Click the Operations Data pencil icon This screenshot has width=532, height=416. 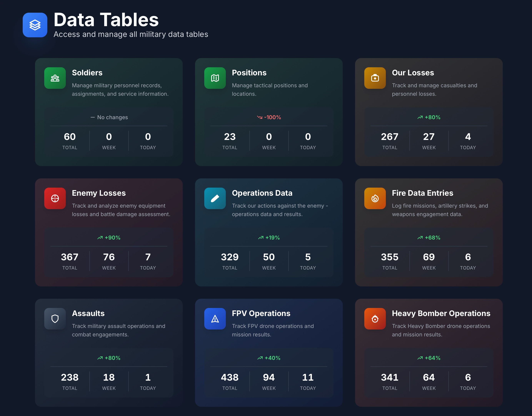215,198
